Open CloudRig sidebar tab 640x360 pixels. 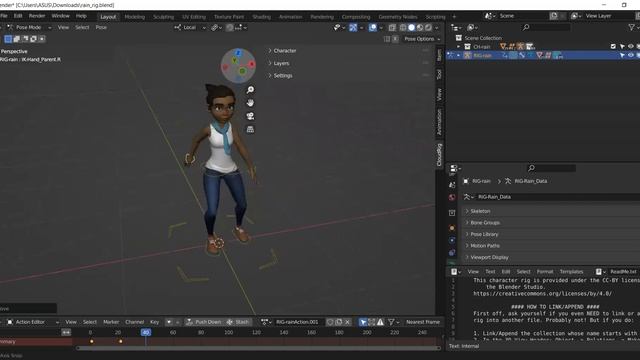pos(439,155)
